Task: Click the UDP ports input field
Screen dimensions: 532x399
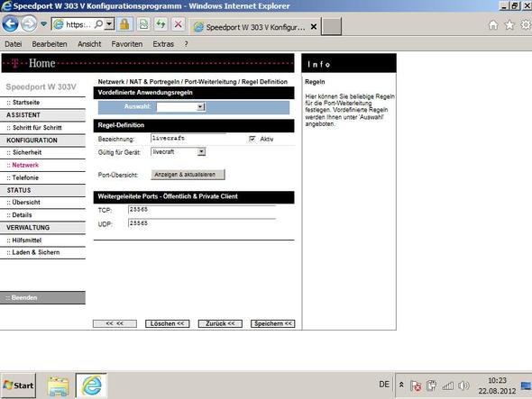Action: tap(202, 223)
